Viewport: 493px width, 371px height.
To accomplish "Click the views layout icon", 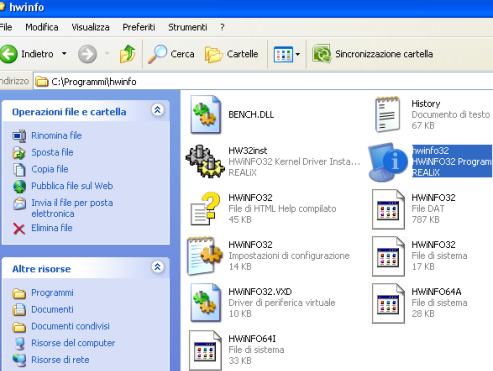I will click(x=283, y=54).
